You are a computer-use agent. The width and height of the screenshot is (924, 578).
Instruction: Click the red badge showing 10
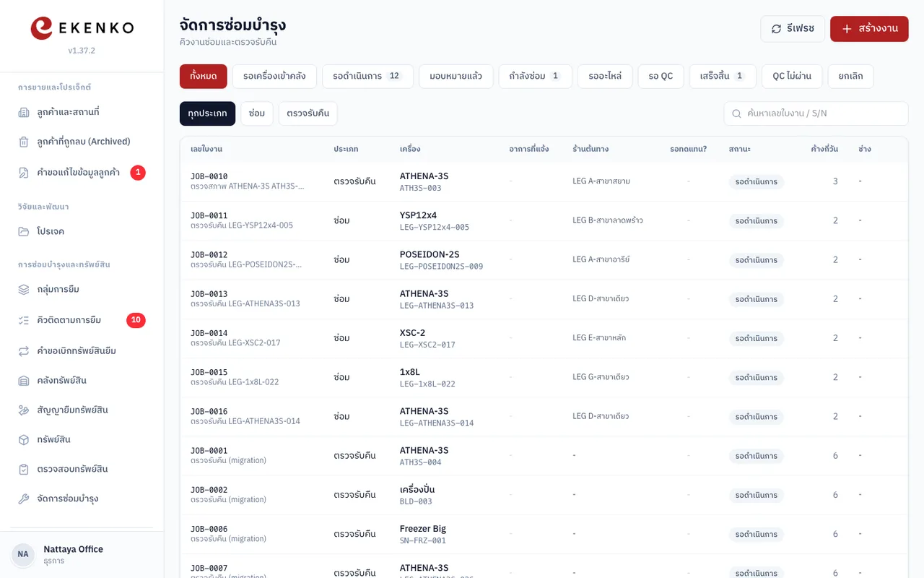(136, 320)
